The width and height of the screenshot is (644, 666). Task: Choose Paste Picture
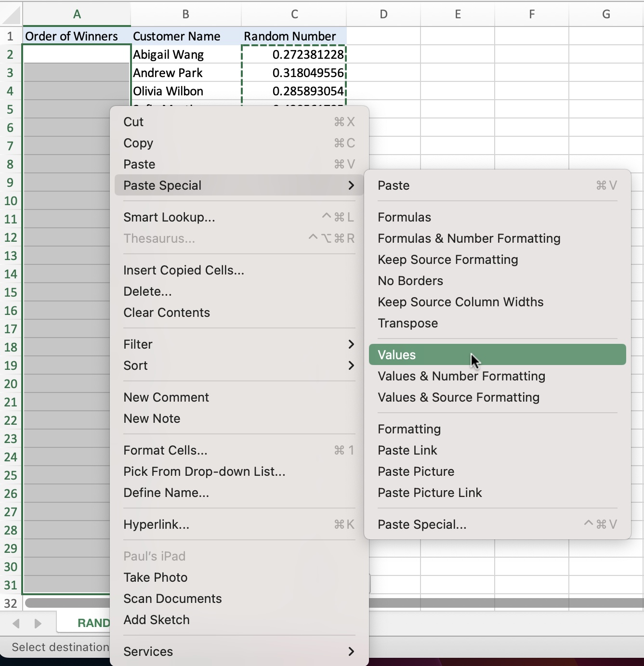[498, 471]
